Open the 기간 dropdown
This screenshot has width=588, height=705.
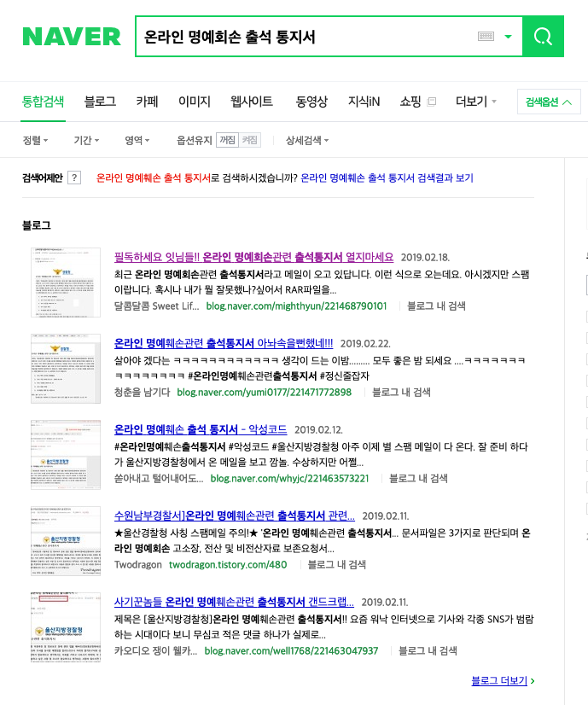tap(86, 140)
